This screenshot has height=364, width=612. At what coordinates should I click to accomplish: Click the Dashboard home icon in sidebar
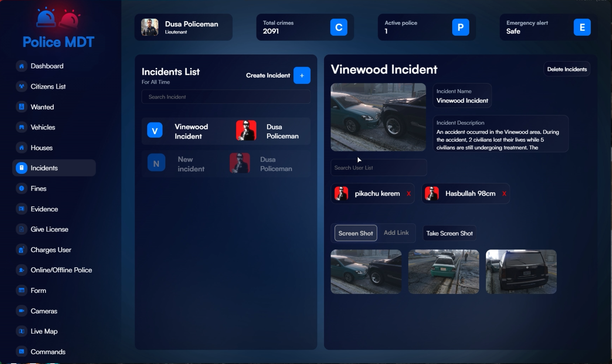[x=21, y=66]
